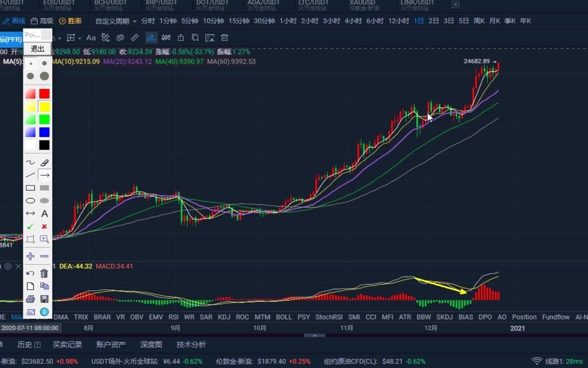Screen dimensions: 588x368
Task: Switch to 月K timeframe
Action: [494, 21]
